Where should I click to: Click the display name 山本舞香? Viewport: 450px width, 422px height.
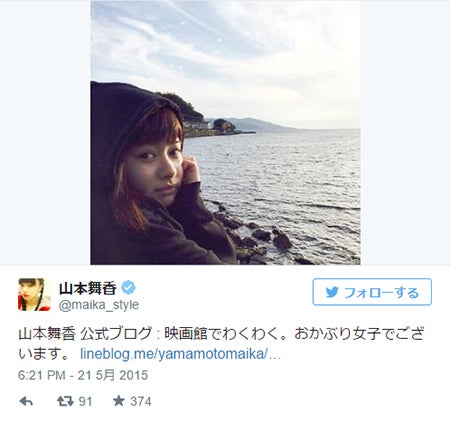pyautogui.click(x=88, y=288)
